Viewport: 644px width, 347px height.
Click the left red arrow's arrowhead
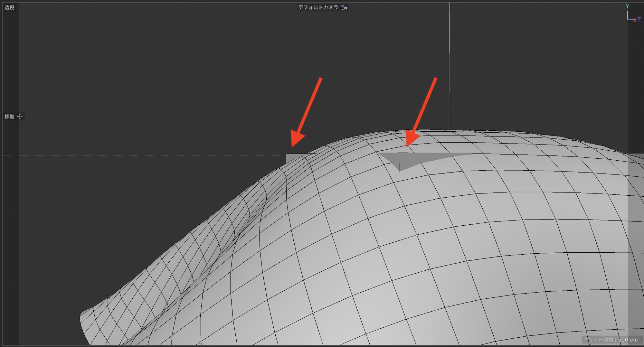pos(296,138)
